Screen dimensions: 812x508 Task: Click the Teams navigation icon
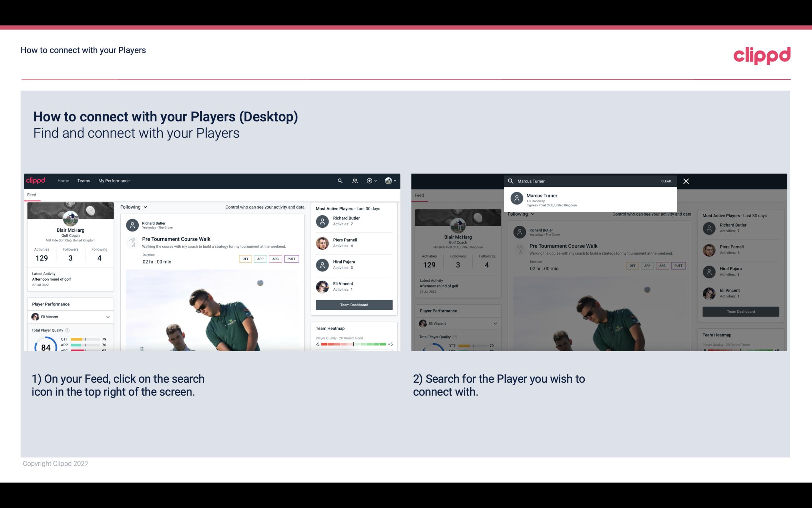84,181
